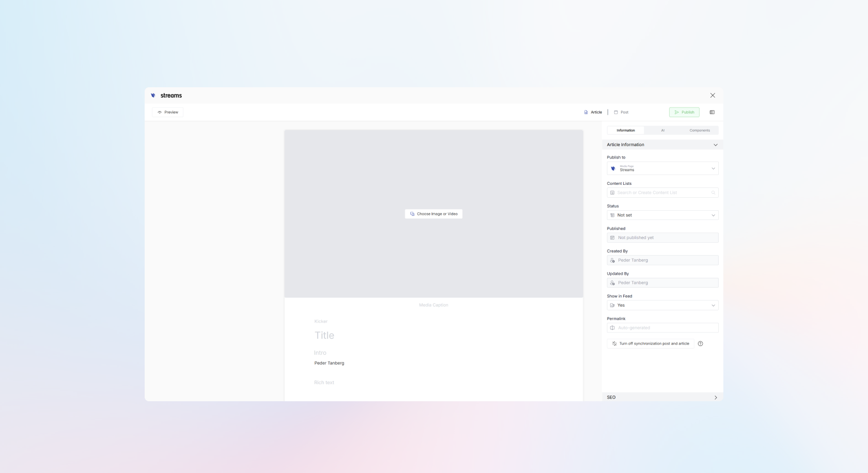Open the Components tab

click(700, 130)
